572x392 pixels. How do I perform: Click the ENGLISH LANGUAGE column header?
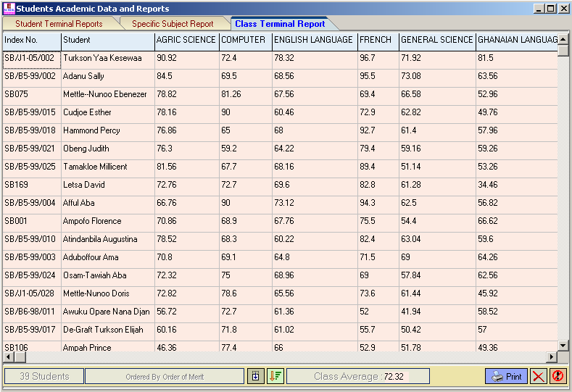315,41
